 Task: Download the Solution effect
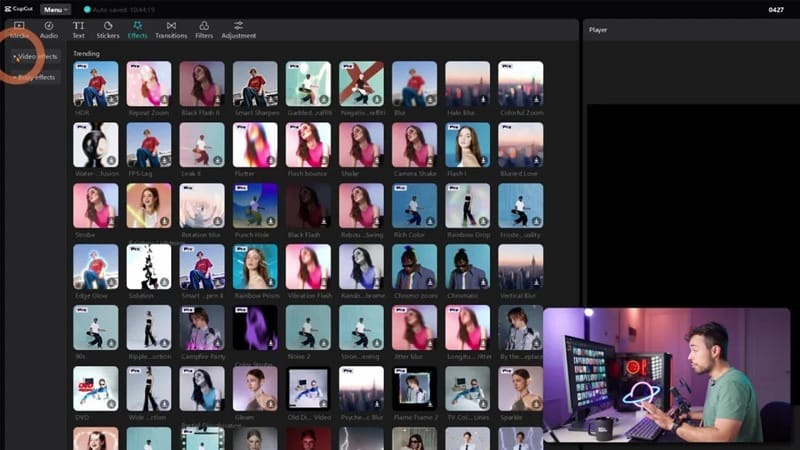[x=164, y=282]
